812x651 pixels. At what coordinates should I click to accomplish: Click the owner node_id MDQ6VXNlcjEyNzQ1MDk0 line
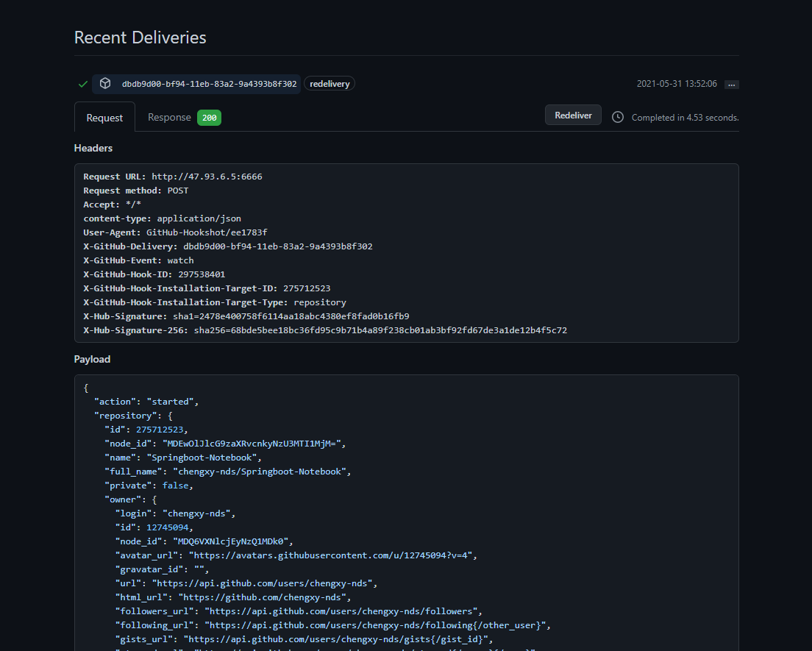pyautogui.click(x=204, y=541)
